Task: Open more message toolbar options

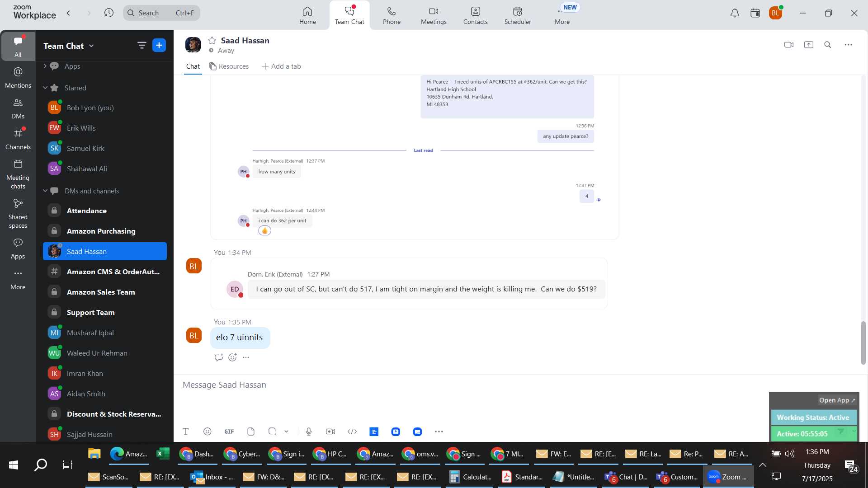Action: point(439,432)
